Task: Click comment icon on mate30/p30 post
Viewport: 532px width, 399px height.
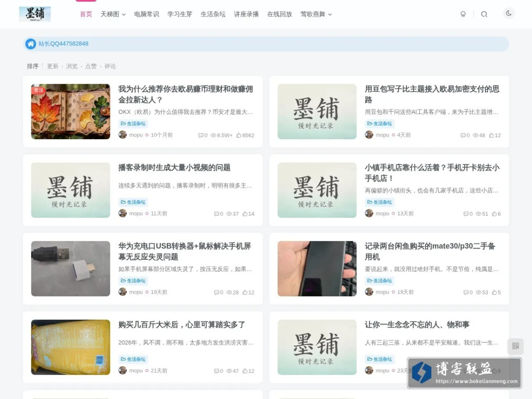Action: [466, 292]
